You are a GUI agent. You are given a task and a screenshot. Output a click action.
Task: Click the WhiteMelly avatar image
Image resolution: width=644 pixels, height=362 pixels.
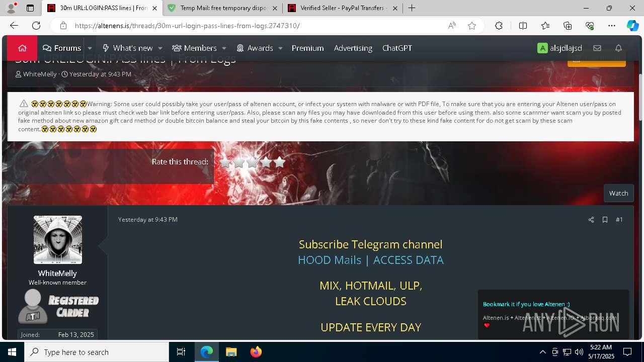58,240
